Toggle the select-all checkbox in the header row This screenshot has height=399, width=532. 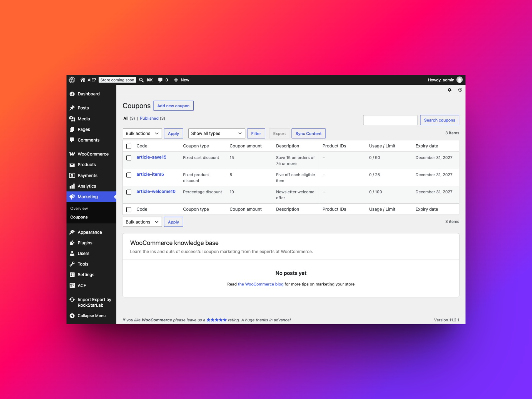(x=129, y=146)
